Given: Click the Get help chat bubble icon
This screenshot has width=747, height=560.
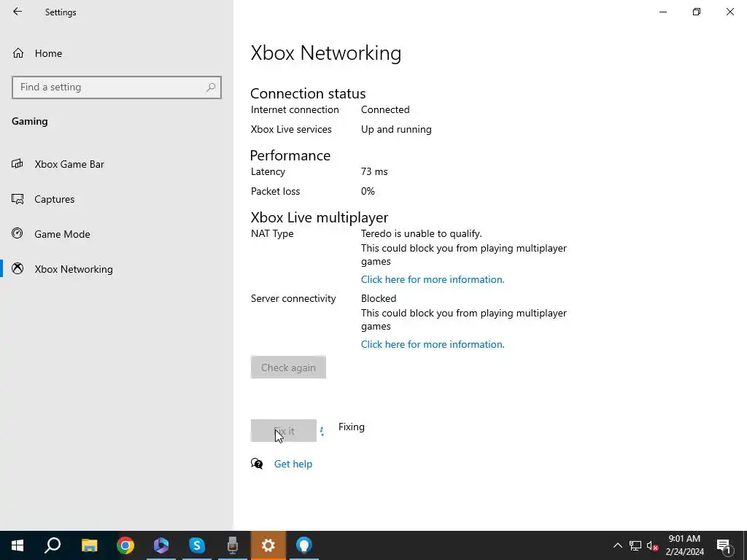Looking at the screenshot, I should pos(257,464).
